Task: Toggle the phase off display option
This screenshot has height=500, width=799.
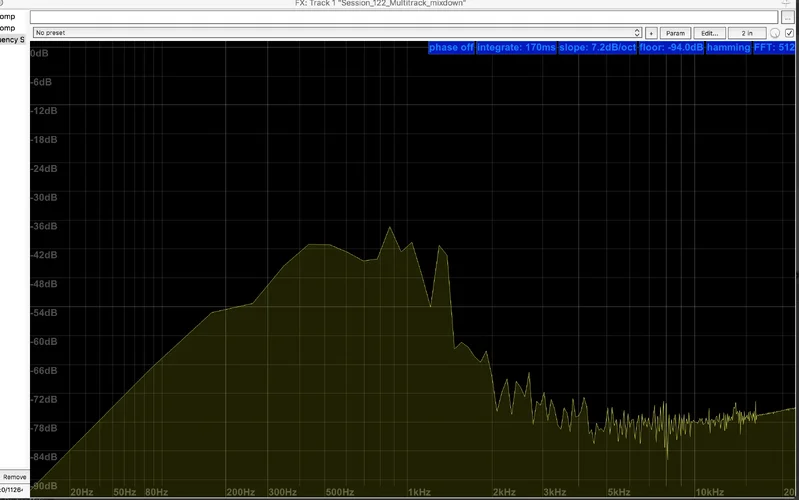Action: coord(451,47)
